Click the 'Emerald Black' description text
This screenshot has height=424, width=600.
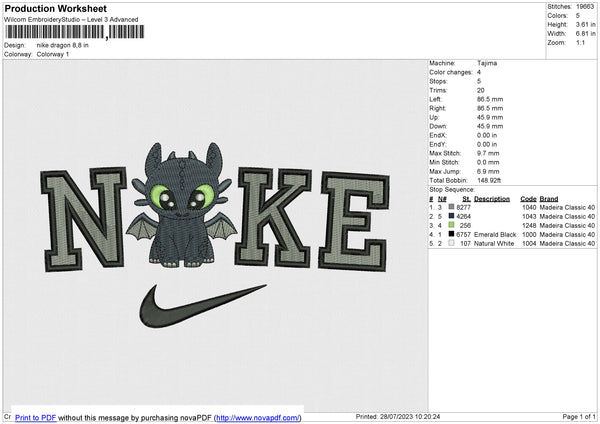[x=495, y=234]
